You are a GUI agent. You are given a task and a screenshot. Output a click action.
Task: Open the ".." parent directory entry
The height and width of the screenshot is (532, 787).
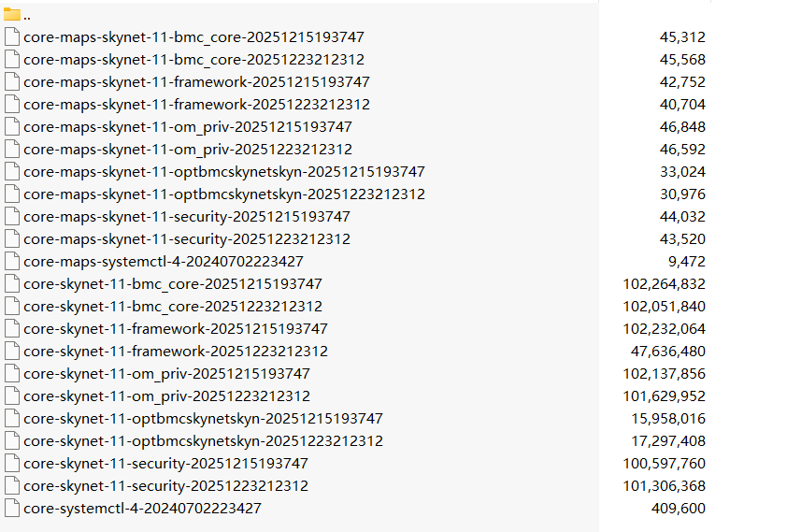pyautogui.click(x=26, y=16)
